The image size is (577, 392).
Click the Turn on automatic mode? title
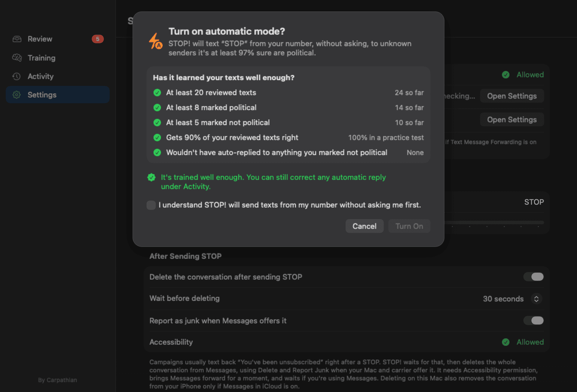(227, 31)
